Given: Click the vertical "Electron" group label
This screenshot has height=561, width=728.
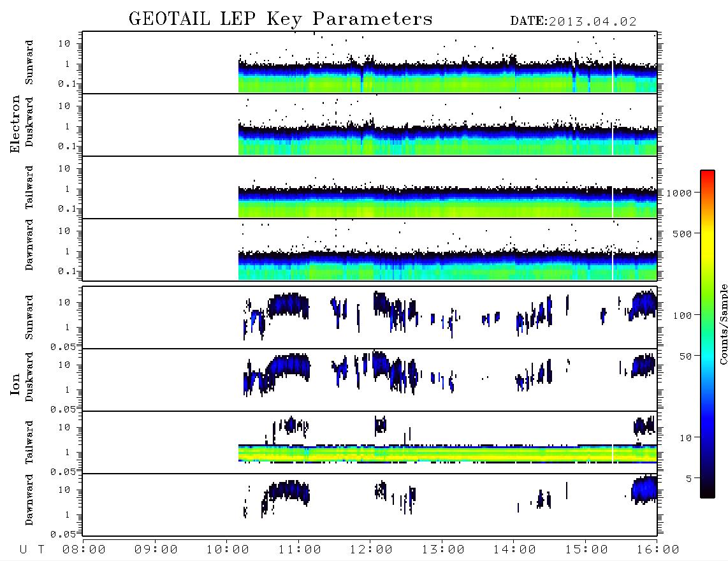Looking at the screenshot, I should point(15,124).
